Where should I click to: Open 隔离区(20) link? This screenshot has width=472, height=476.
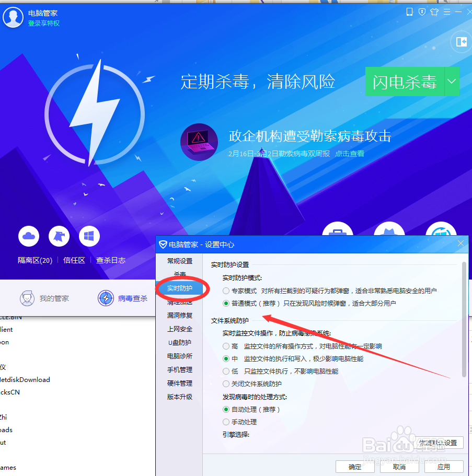(x=35, y=260)
